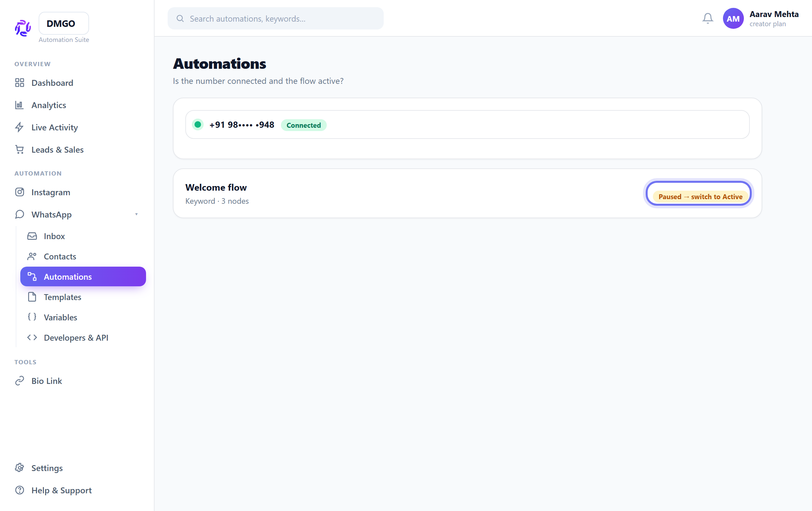Open the Welcome flow automation
This screenshot has height=511, width=812.
[216, 188]
